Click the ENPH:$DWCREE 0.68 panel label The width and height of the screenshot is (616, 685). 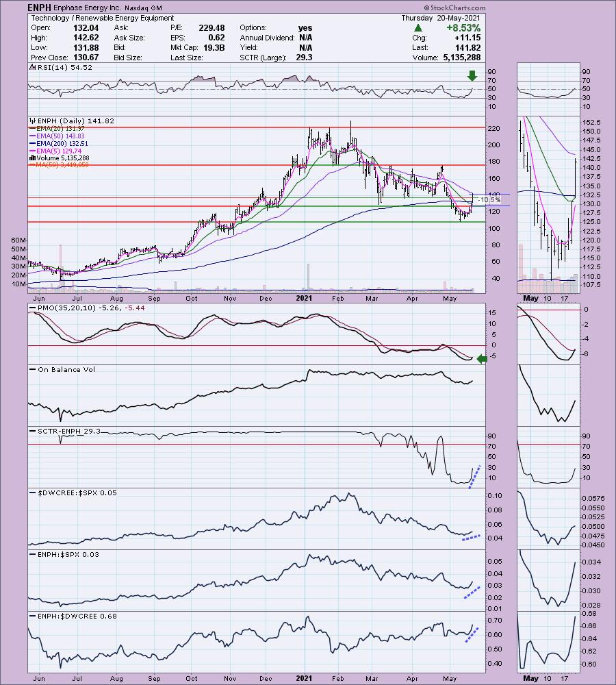(x=77, y=616)
